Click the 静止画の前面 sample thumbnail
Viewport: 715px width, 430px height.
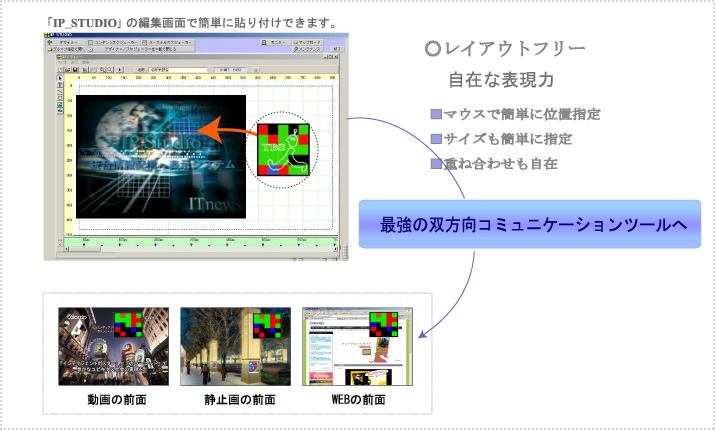pyautogui.click(x=235, y=346)
